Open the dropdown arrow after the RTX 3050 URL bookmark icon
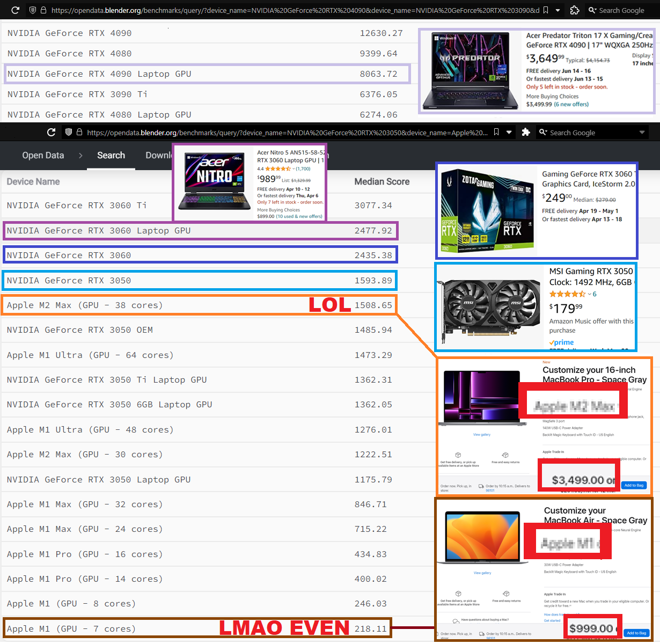 (x=509, y=133)
